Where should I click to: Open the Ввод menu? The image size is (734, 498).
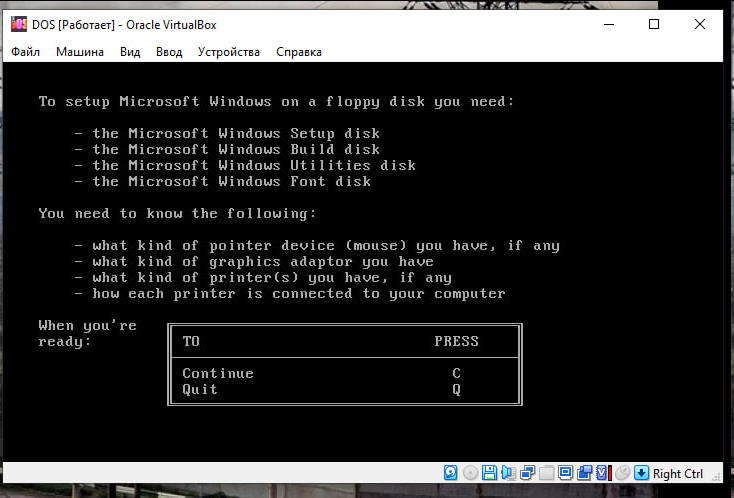tap(169, 52)
